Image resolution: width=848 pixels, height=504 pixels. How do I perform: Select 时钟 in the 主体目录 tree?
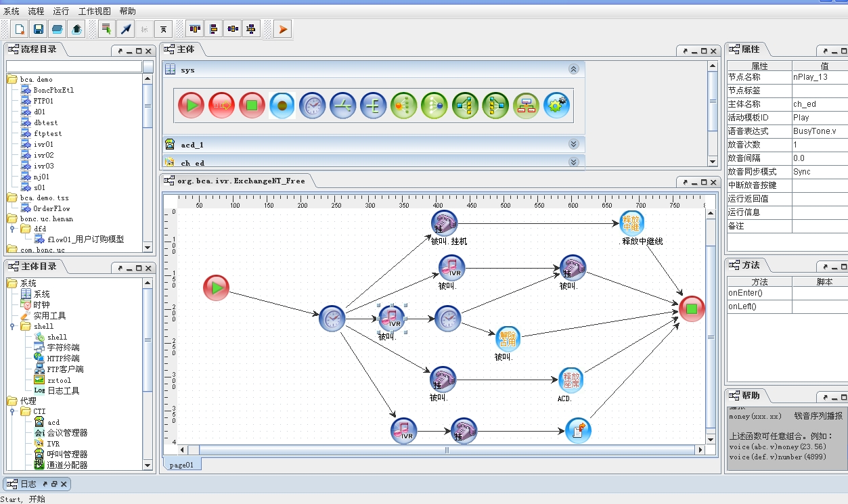pos(41,305)
